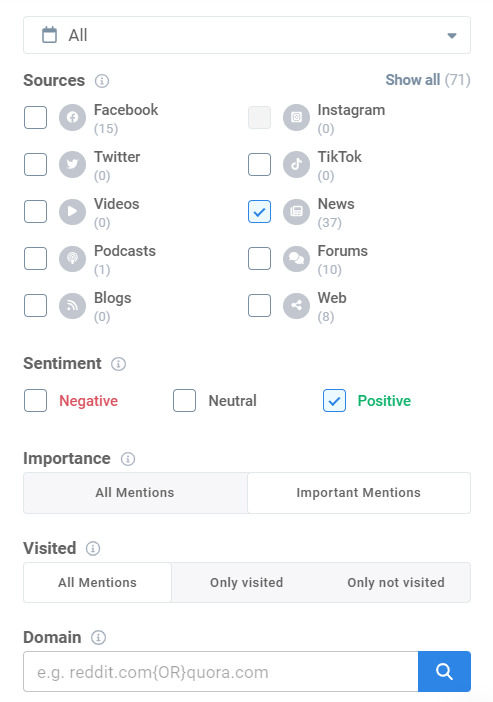
Task: Focus the Domain filter input field
Action: tap(221, 672)
